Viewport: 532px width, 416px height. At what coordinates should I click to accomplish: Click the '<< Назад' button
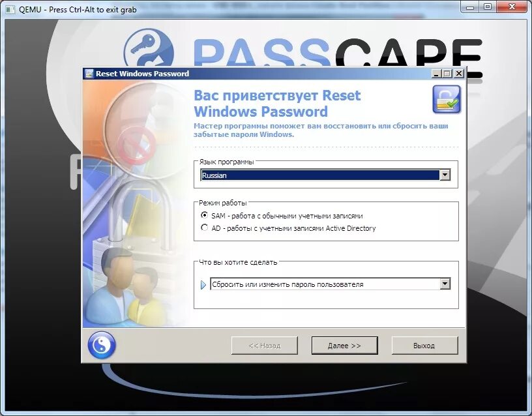pos(264,346)
